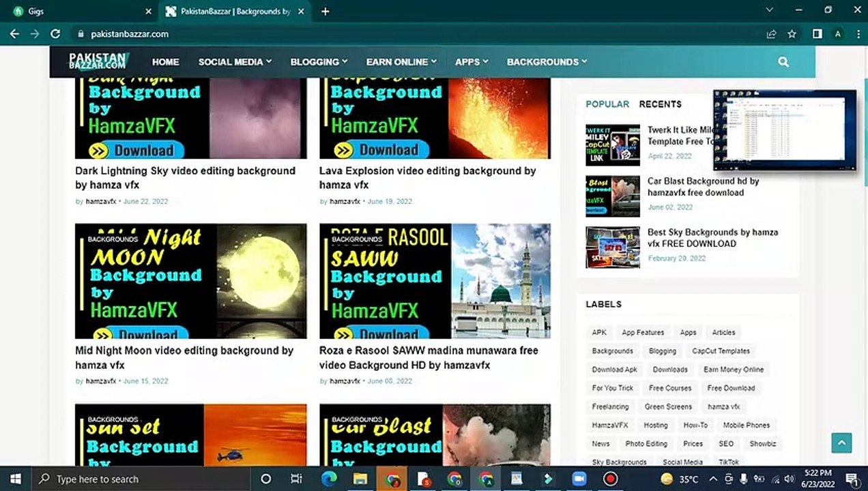Viewport: 868px width, 491px height.
Task: Click the Twerk It Like Miley sidebar thumbnail
Action: (613, 145)
